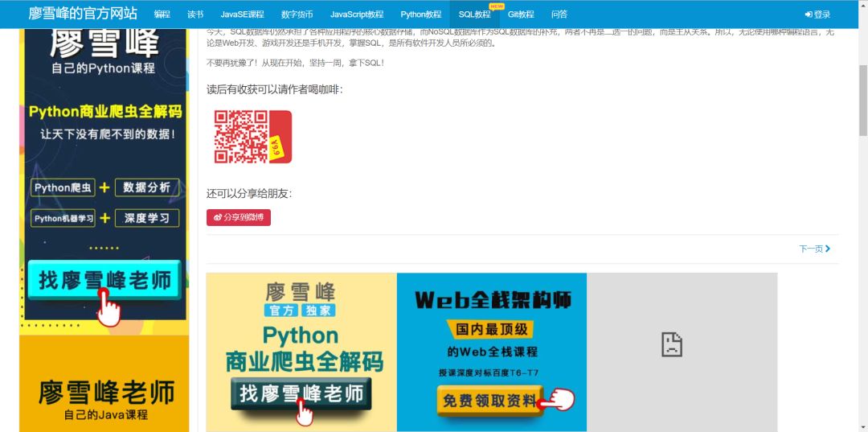The height and width of the screenshot is (432, 868).
Task: Open the 问答 menu item
Action: pos(559,14)
